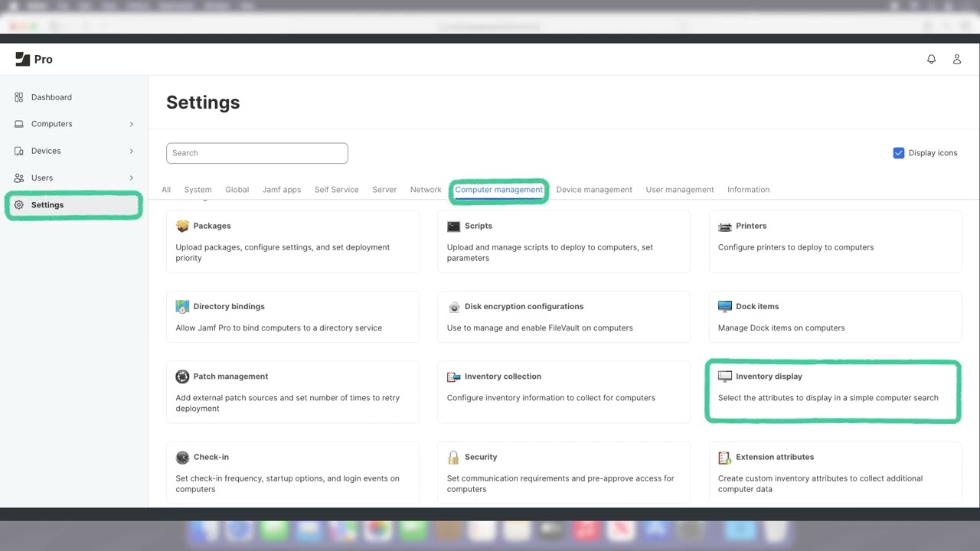Open the Inventory display title
The image size is (980, 551).
pos(769,377)
